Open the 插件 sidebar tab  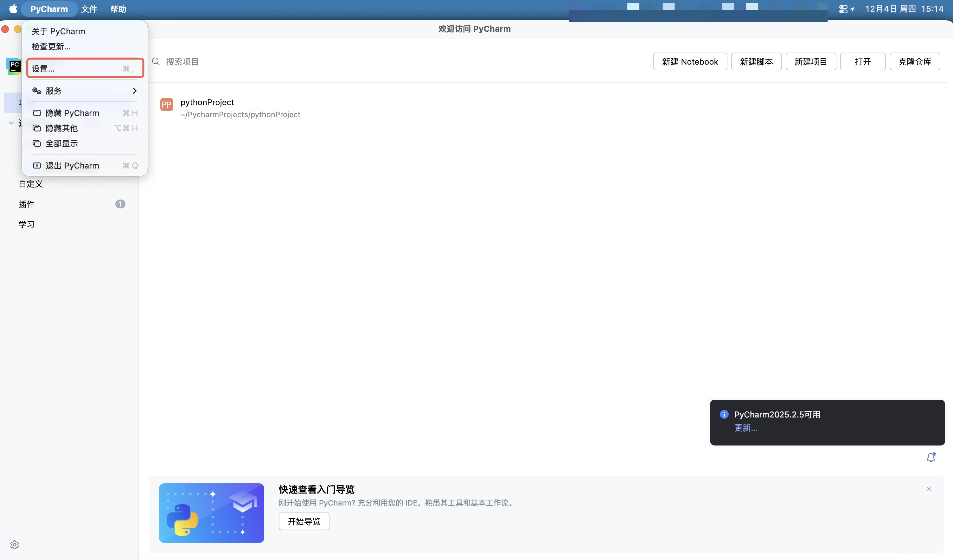[27, 204]
